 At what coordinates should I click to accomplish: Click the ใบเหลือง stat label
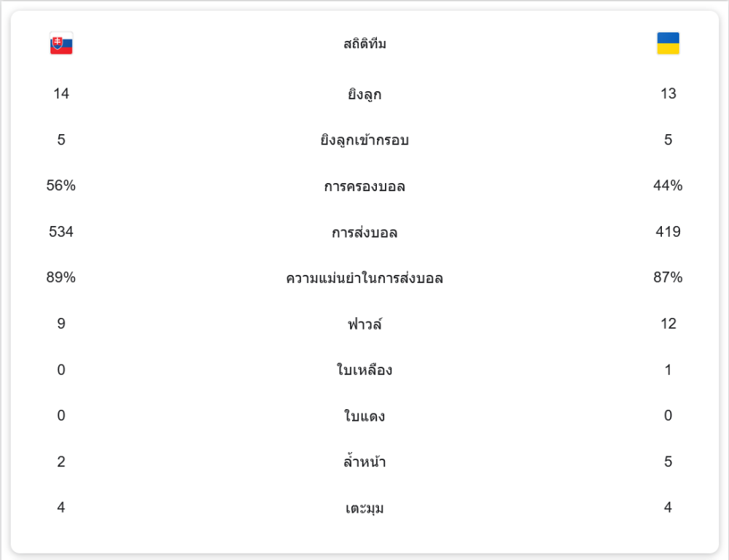tap(364, 370)
